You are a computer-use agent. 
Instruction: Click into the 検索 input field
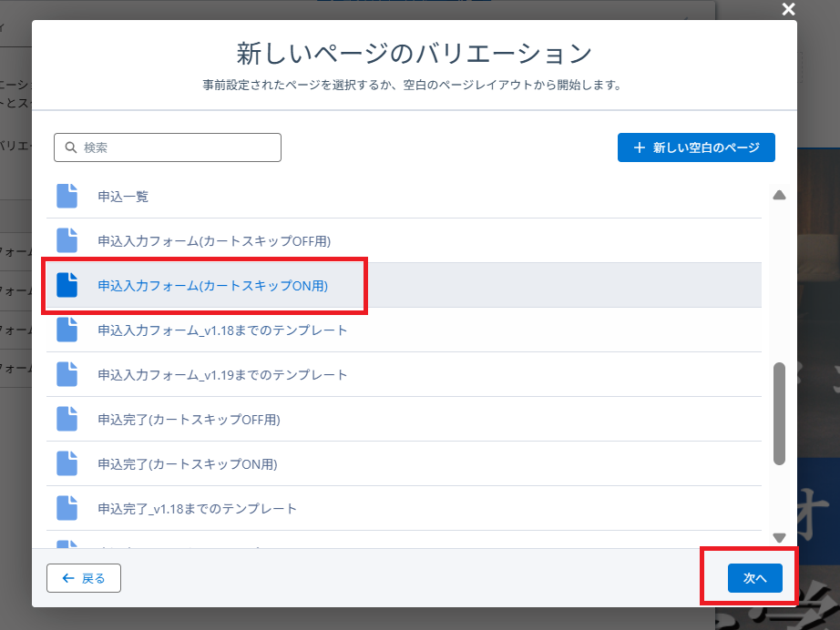coord(178,147)
